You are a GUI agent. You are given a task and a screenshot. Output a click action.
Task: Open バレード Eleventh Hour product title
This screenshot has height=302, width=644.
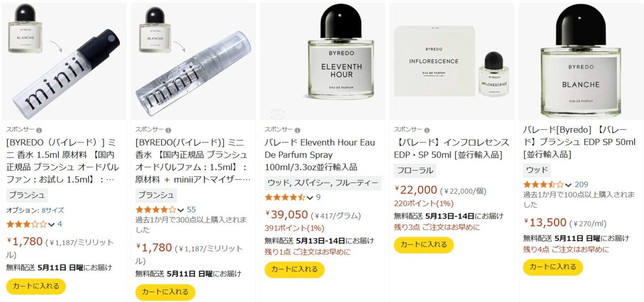pyautogui.click(x=320, y=155)
